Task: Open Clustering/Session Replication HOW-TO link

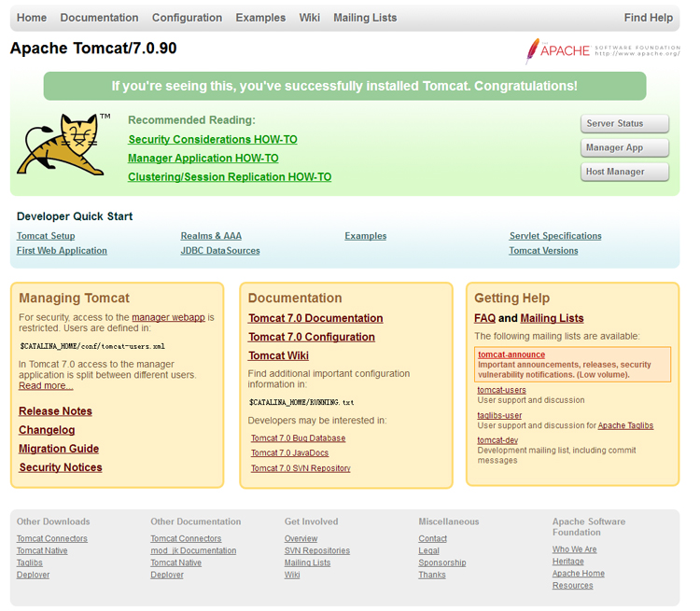Action: [x=230, y=177]
